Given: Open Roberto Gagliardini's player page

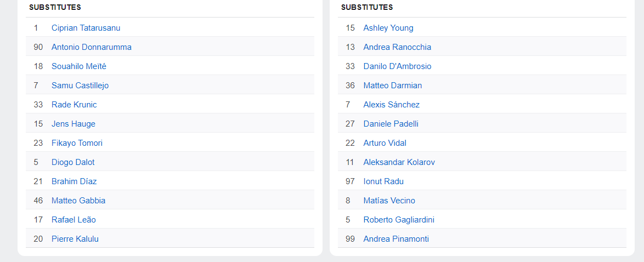Looking at the screenshot, I should point(399,220).
